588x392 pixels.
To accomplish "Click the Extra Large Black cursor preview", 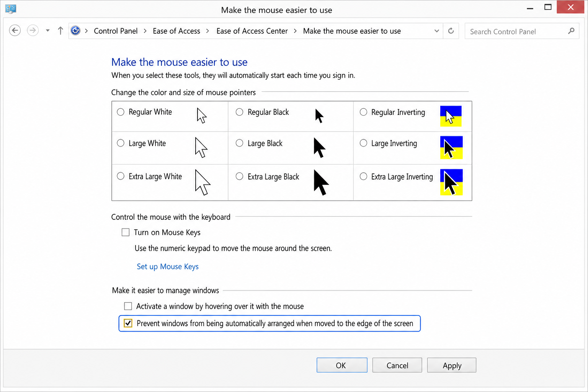I will click(321, 183).
